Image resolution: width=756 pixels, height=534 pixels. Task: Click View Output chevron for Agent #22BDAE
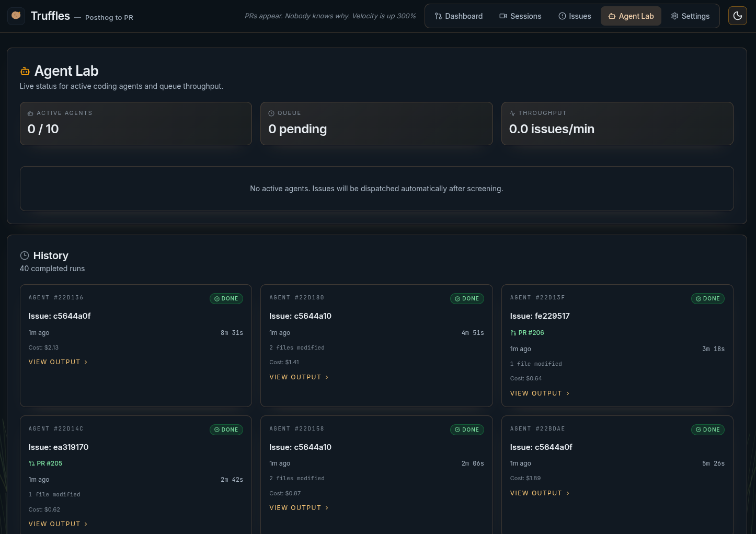tap(568, 493)
